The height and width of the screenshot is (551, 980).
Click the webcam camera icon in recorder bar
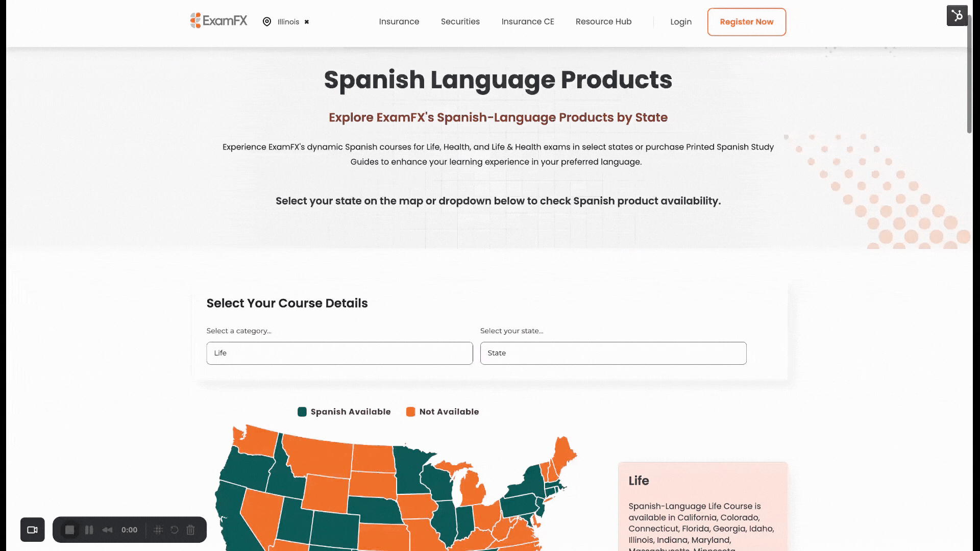[32, 530]
